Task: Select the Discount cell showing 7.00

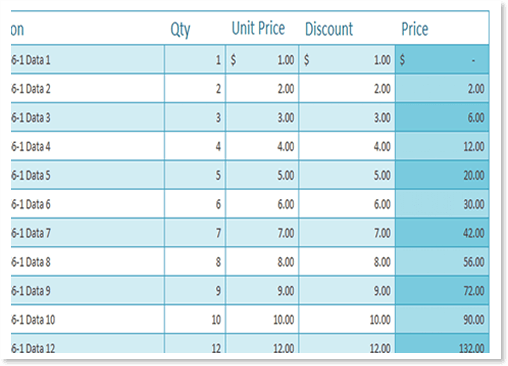Action: point(347,233)
